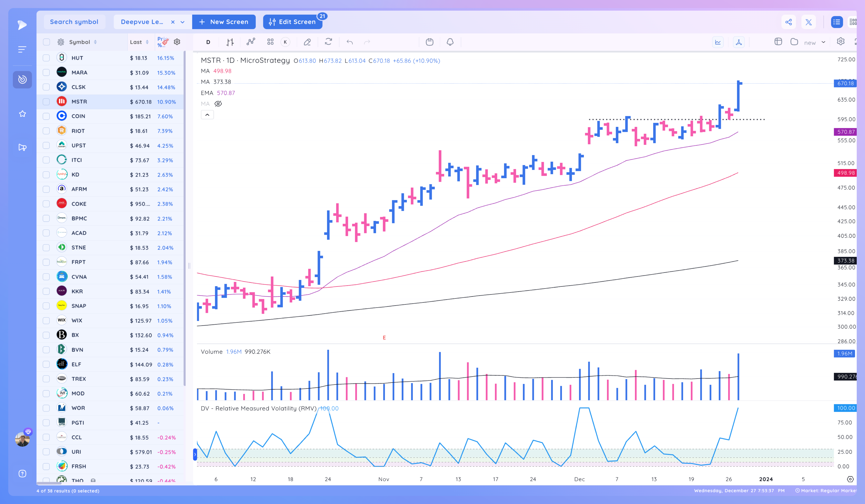The width and height of the screenshot is (865, 504).
Task: Select the AFRM row in watchlist
Action: (x=110, y=189)
